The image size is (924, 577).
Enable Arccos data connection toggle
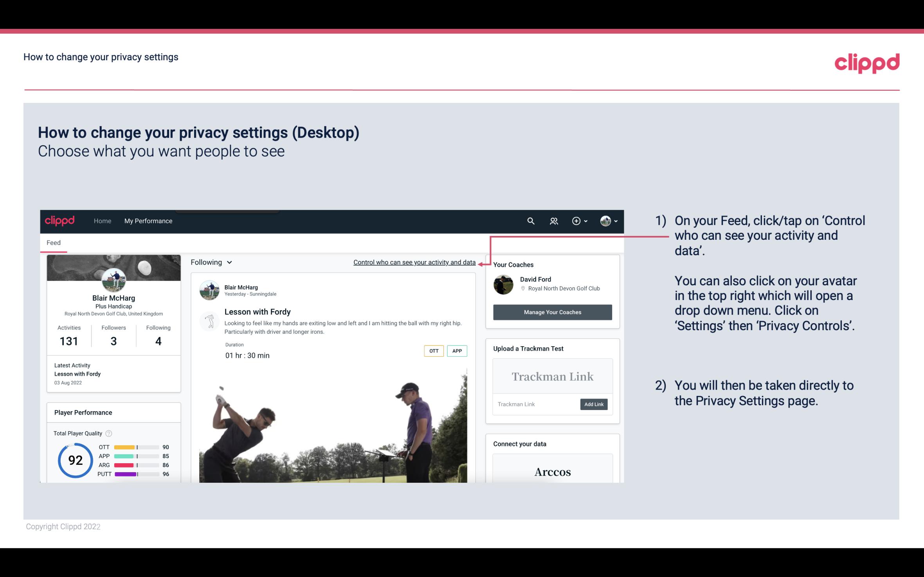(x=552, y=472)
